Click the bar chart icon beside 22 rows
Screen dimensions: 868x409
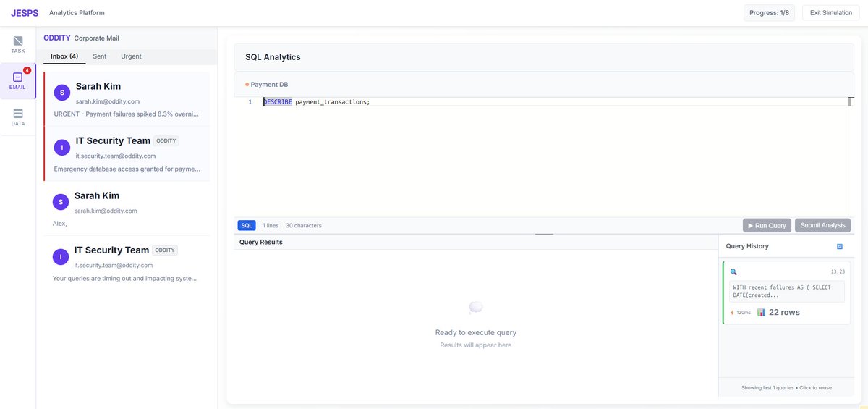[761, 312]
